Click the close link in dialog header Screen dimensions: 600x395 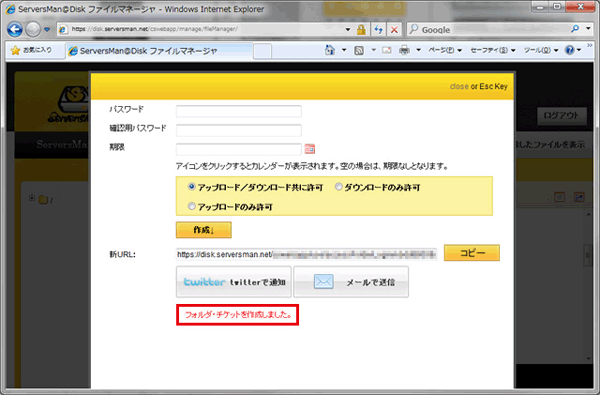[459, 87]
